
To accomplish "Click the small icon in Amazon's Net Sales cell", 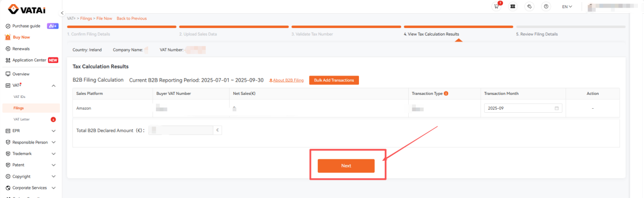I will [234, 108].
